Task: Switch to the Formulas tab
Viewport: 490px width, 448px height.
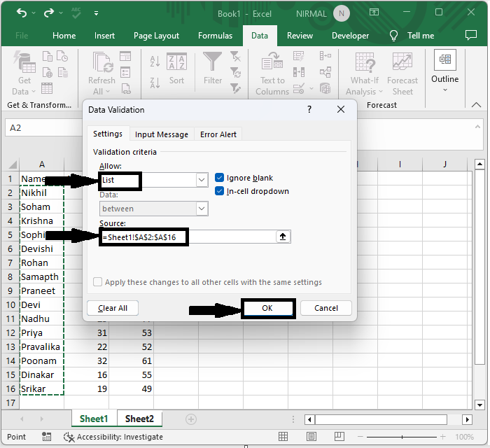Action: point(215,36)
